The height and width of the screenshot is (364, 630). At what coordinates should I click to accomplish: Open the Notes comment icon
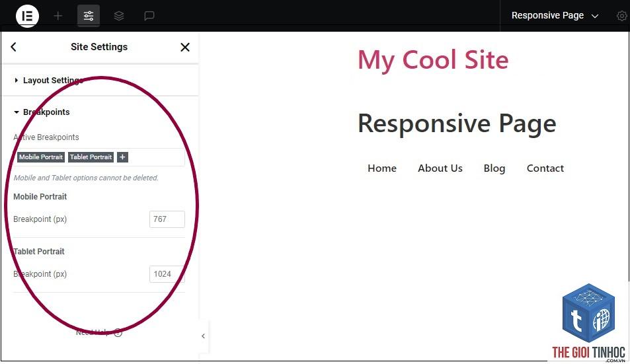(x=149, y=16)
